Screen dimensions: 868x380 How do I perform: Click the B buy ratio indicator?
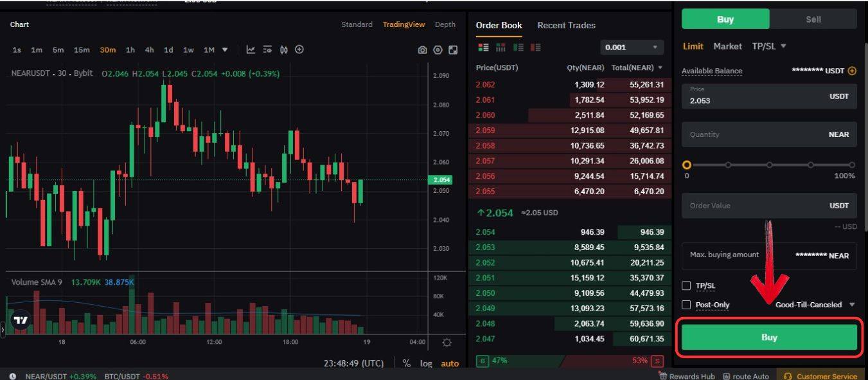click(x=482, y=361)
